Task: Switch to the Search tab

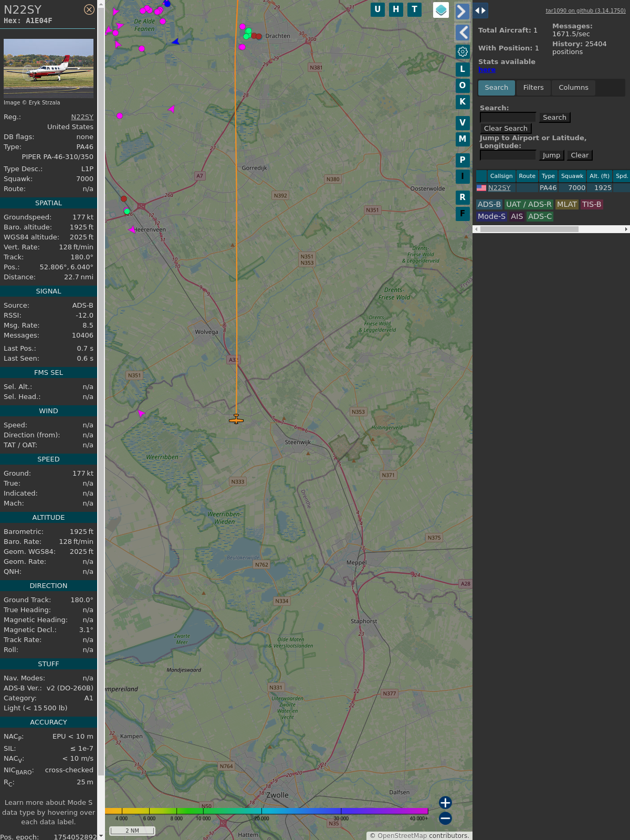Action: 497,88
